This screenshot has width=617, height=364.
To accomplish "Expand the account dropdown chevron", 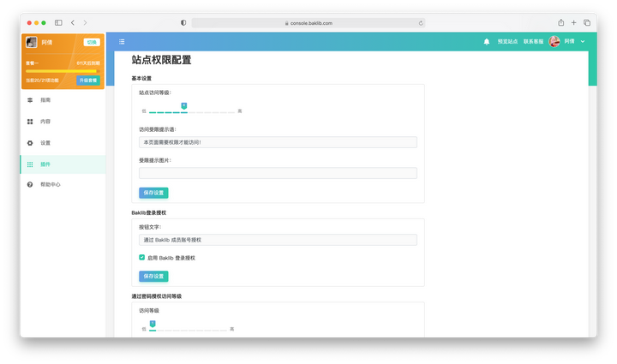I will [583, 41].
